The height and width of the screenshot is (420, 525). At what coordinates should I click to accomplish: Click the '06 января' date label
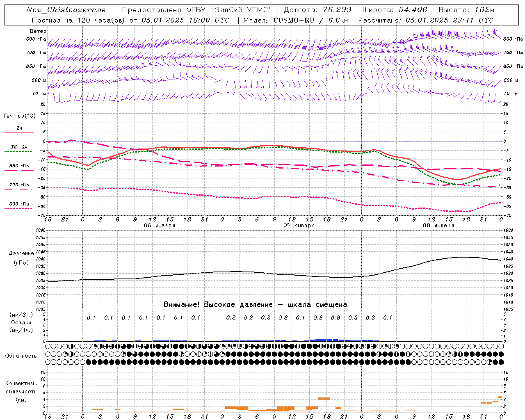pyautogui.click(x=160, y=226)
